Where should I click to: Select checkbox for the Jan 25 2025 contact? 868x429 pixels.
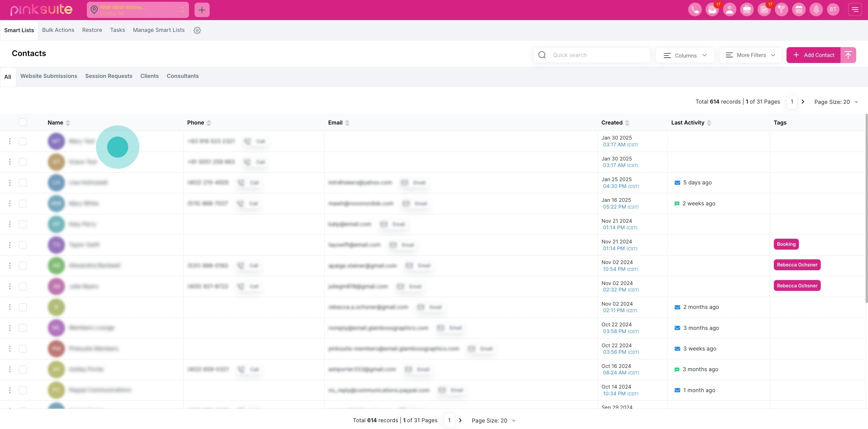click(23, 183)
